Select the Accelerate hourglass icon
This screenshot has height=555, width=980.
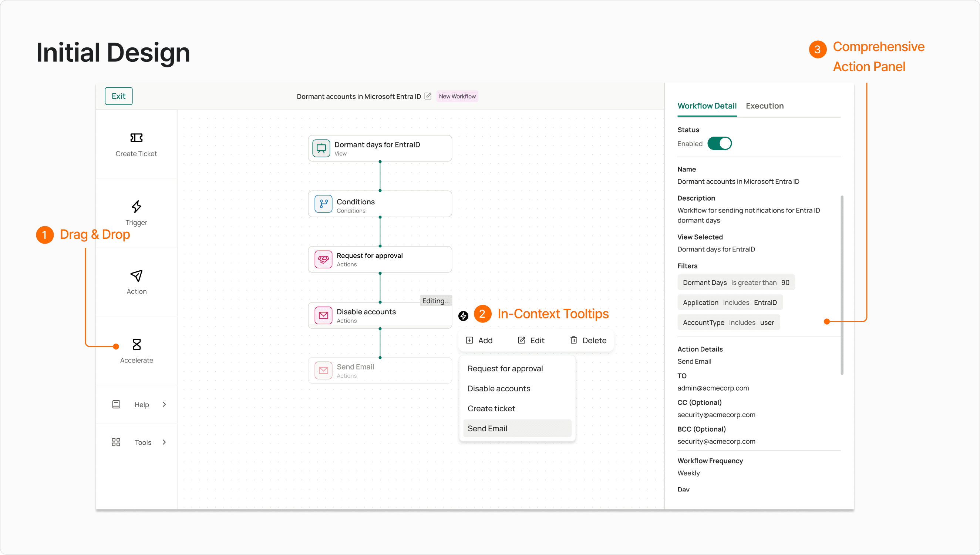point(137,344)
